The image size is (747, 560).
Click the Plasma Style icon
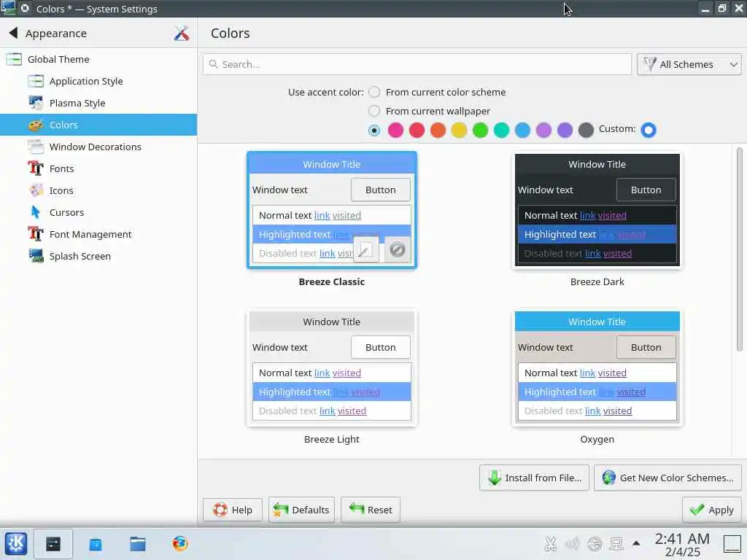point(36,103)
